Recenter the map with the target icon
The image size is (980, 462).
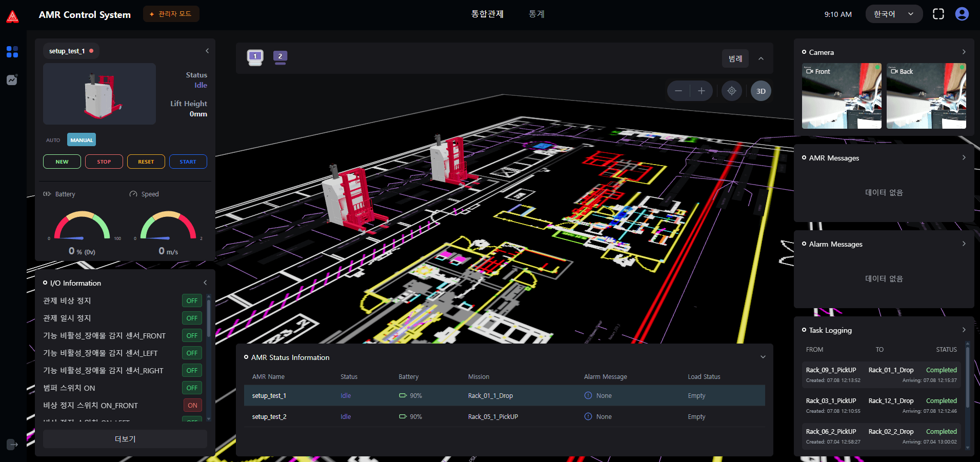tap(731, 91)
